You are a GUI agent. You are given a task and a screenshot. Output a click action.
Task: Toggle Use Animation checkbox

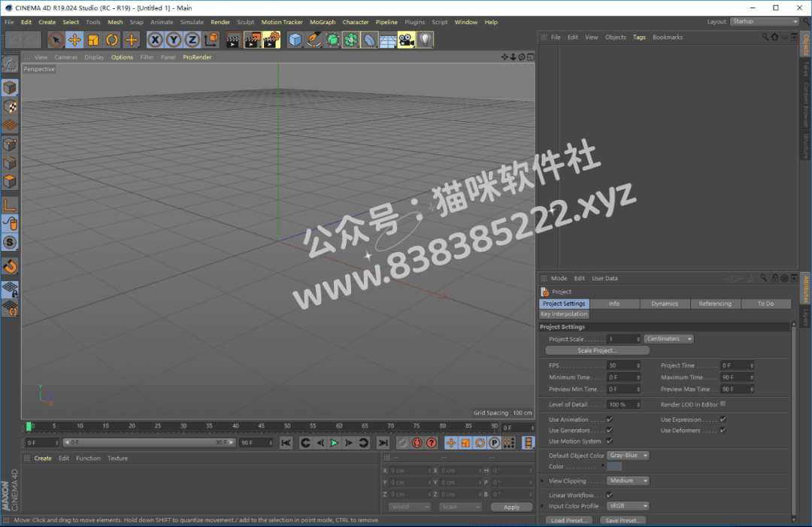tap(610, 419)
